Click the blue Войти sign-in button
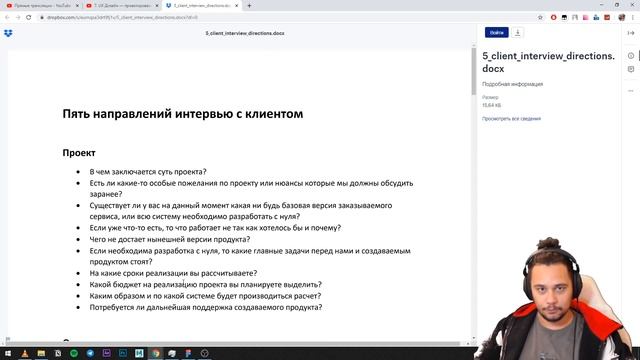 point(496,33)
